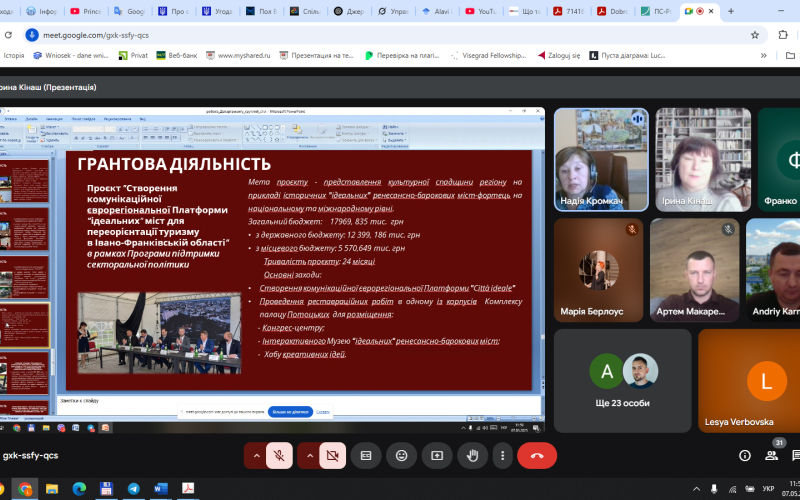
Task: Open the www.myshared.ru bookmark
Action: (x=238, y=56)
